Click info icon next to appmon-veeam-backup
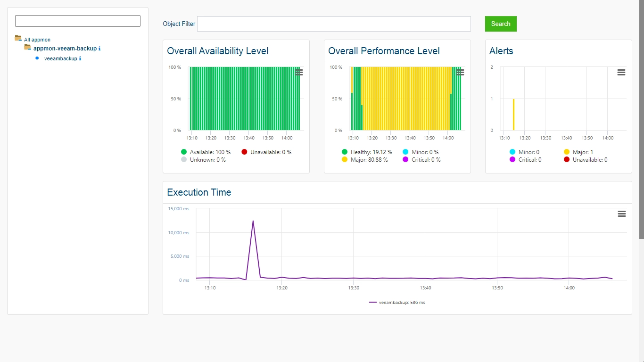The image size is (644, 362). click(x=99, y=49)
